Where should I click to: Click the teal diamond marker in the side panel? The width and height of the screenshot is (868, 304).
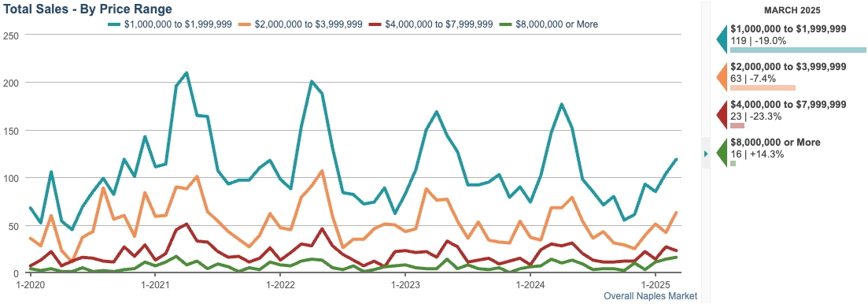[722, 39]
